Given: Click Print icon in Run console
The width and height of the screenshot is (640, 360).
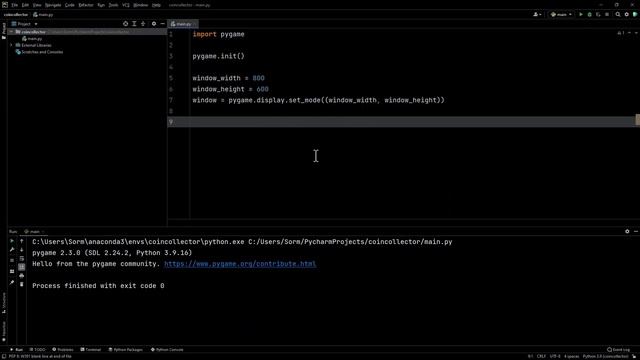Looking at the screenshot, I should (x=22, y=276).
